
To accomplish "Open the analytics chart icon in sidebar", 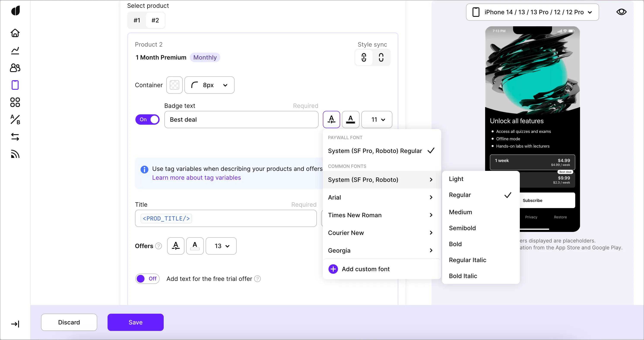I will [15, 51].
